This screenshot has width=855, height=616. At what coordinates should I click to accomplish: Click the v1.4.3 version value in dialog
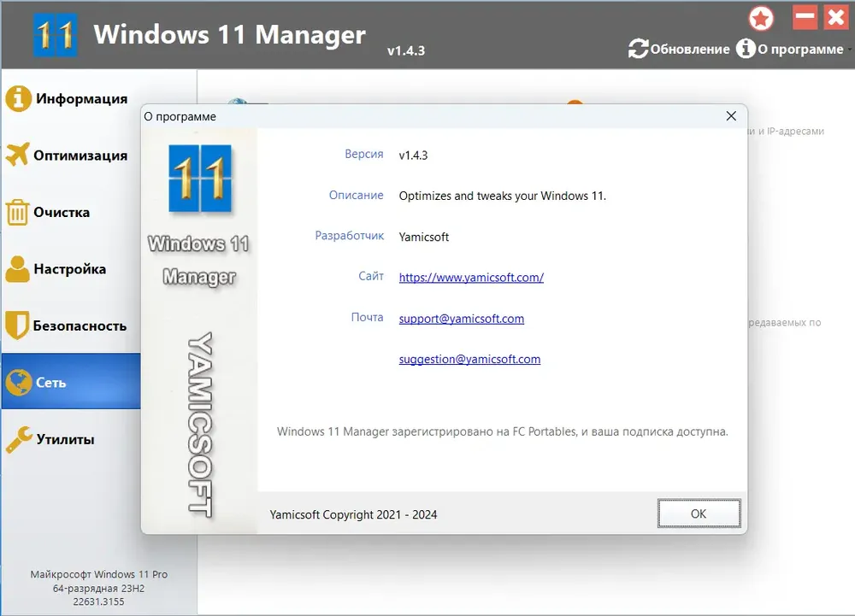tap(413, 155)
